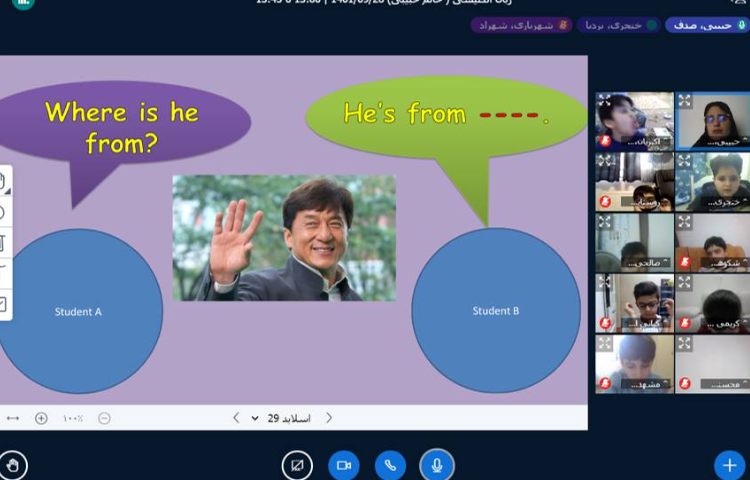Select the middle talking user chip in top bar
Screen dimensions: 750x480
click(617, 25)
